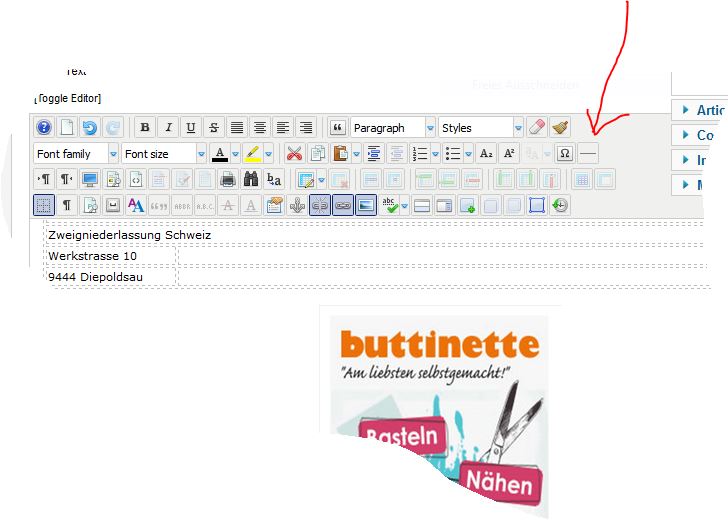728x520 pixels.
Task: Click the Print icon
Action: [228, 179]
